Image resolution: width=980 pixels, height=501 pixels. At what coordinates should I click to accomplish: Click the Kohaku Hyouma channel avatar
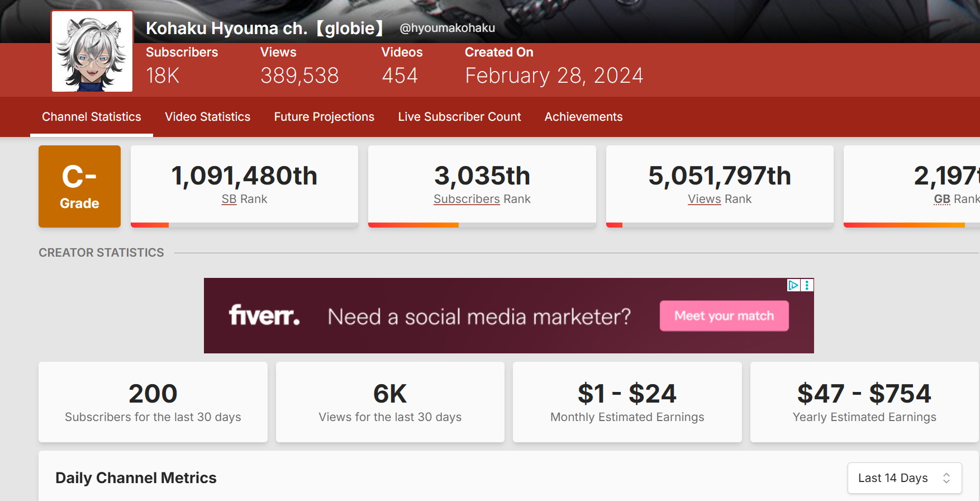pyautogui.click(x=92, y=51)
